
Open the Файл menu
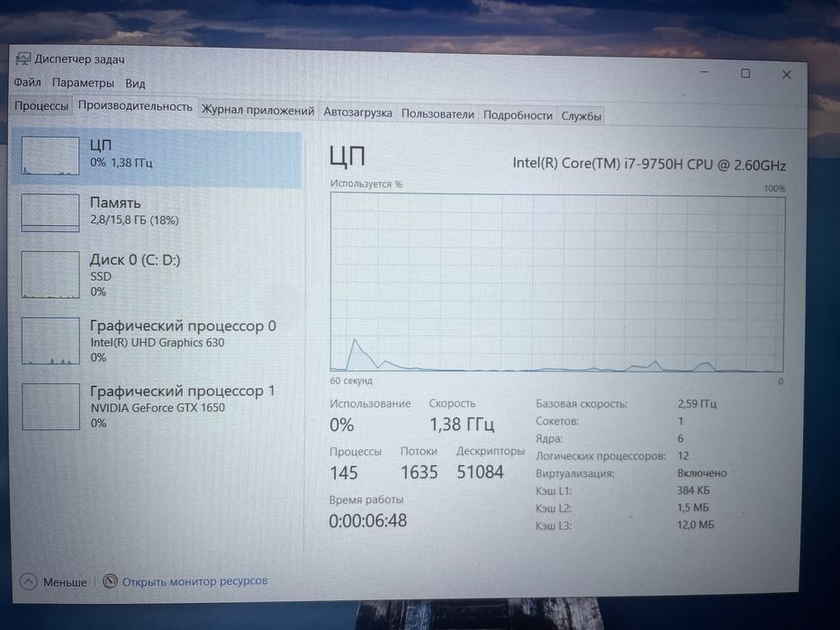27,82
